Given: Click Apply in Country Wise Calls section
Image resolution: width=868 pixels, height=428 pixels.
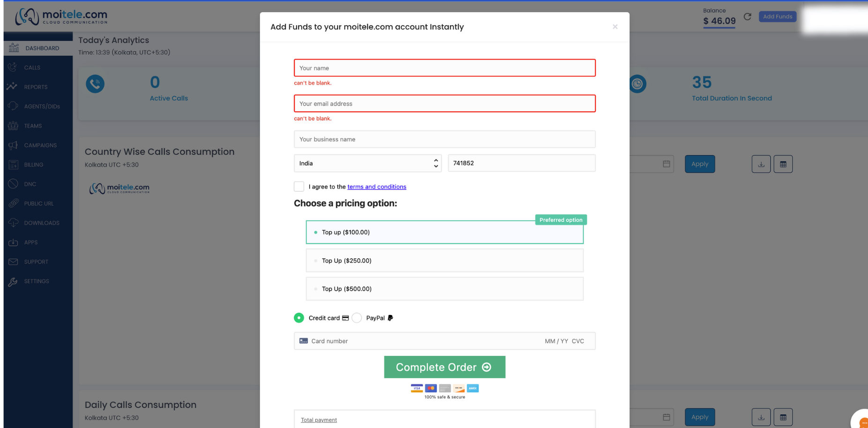Looking at the screenshot, I should tap(700, 164).
